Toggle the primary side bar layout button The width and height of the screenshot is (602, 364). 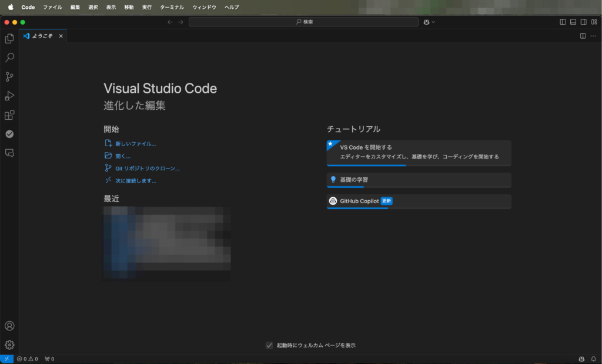point(563,22)
